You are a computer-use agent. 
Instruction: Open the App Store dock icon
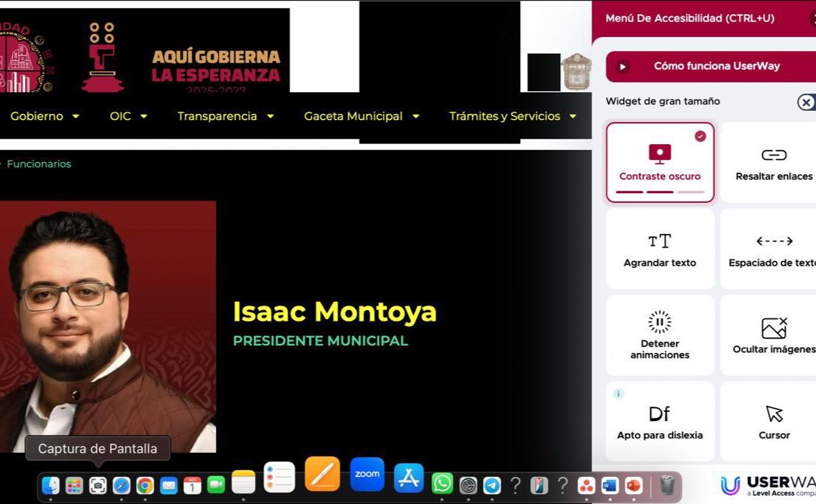(408, 478)
